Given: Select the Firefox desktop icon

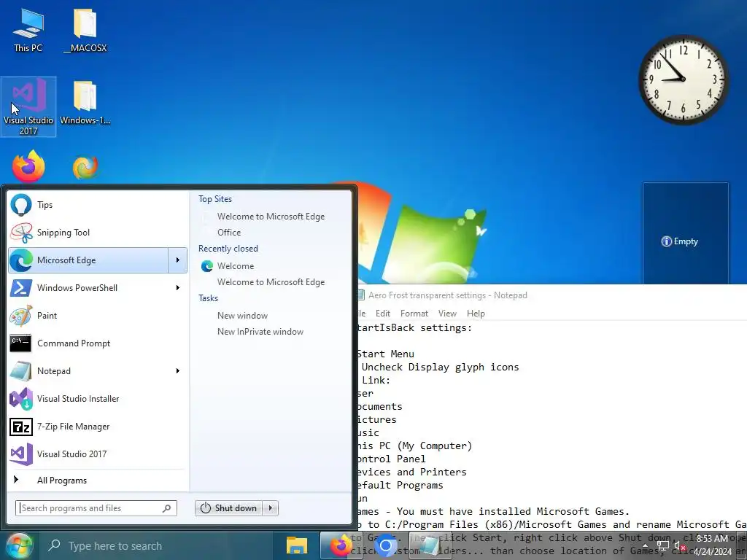Looking at the screenshot, I should (x=28, y=167).
